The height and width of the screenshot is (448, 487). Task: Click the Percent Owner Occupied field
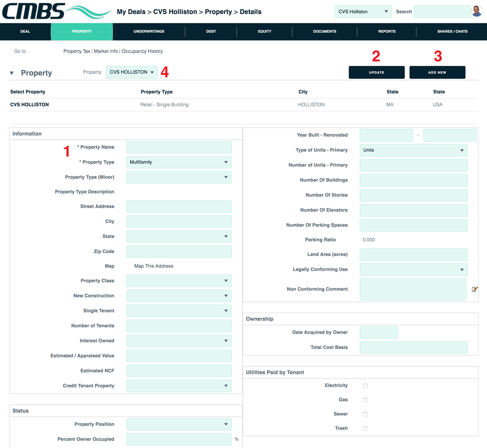(179, 439)
